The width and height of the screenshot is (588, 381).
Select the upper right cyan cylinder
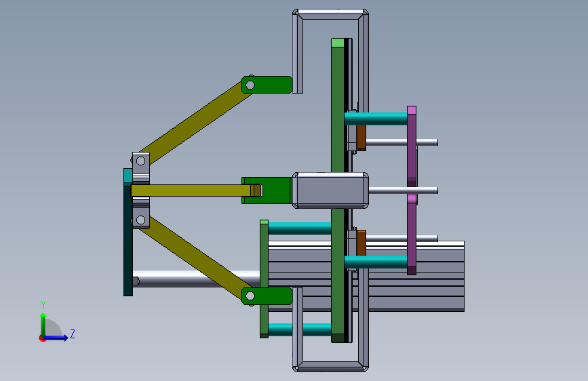[x=376, y=119]
